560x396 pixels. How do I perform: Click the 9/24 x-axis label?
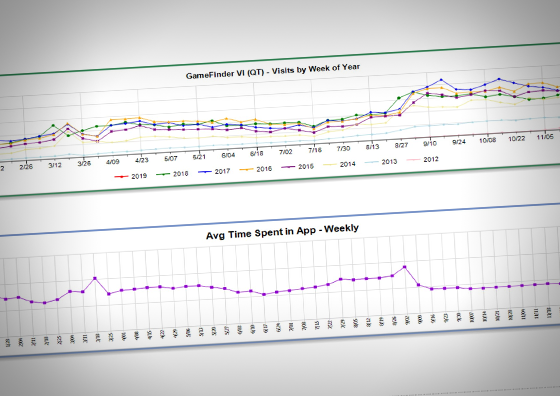point(459,142)
